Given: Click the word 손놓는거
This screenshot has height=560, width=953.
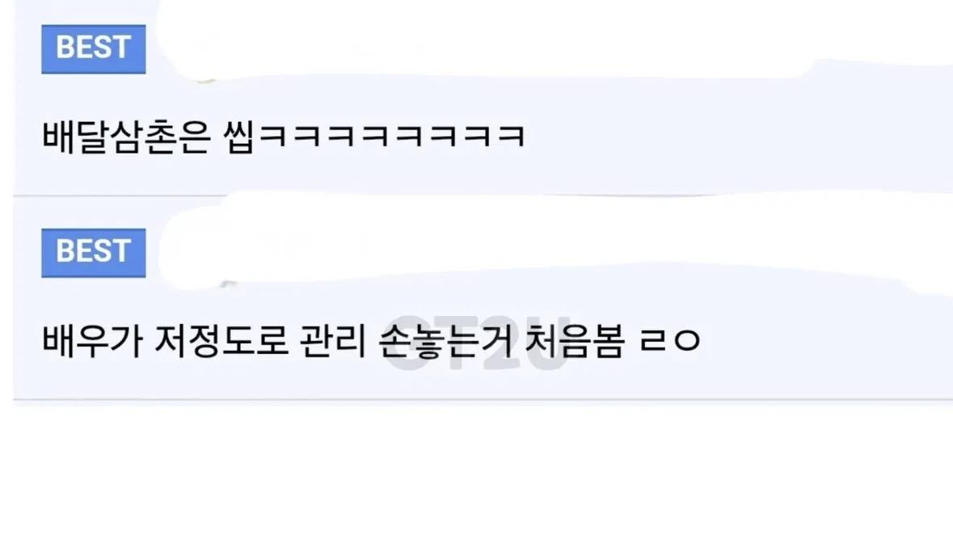Looking at the screenshot, I should [445, 340].
